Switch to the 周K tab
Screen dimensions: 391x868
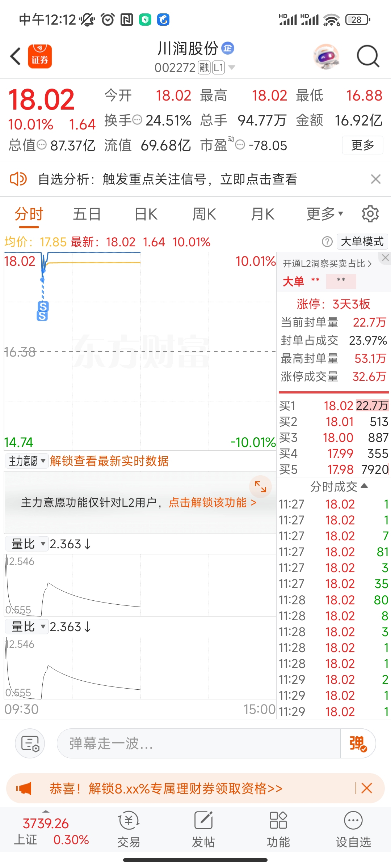coord(204,214)
